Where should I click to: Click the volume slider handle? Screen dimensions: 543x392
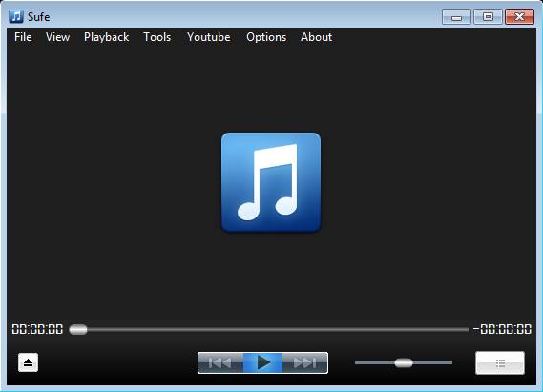pyautogui.click(x=404, y=363)
